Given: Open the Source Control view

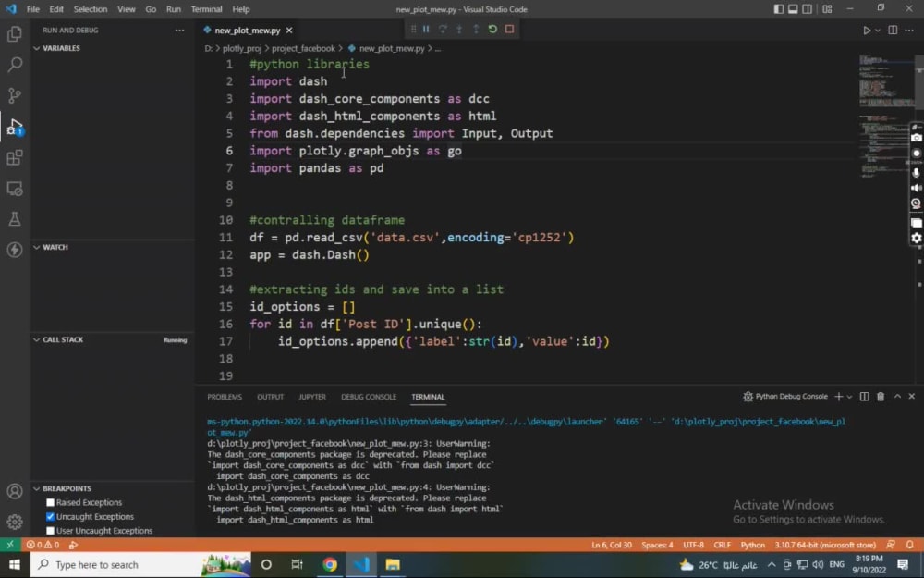Looking at the screenshot, I should pyautogui.click(x=15, y=95).
